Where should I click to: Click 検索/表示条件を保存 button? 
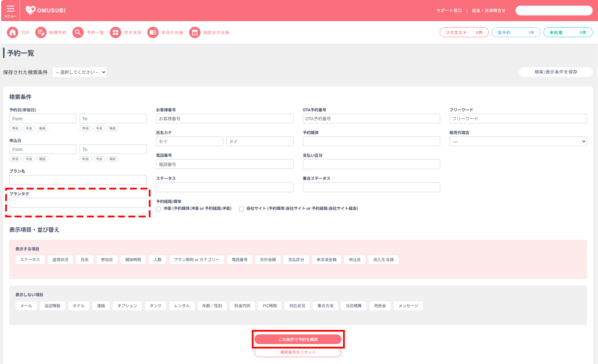tap(556, 72)
